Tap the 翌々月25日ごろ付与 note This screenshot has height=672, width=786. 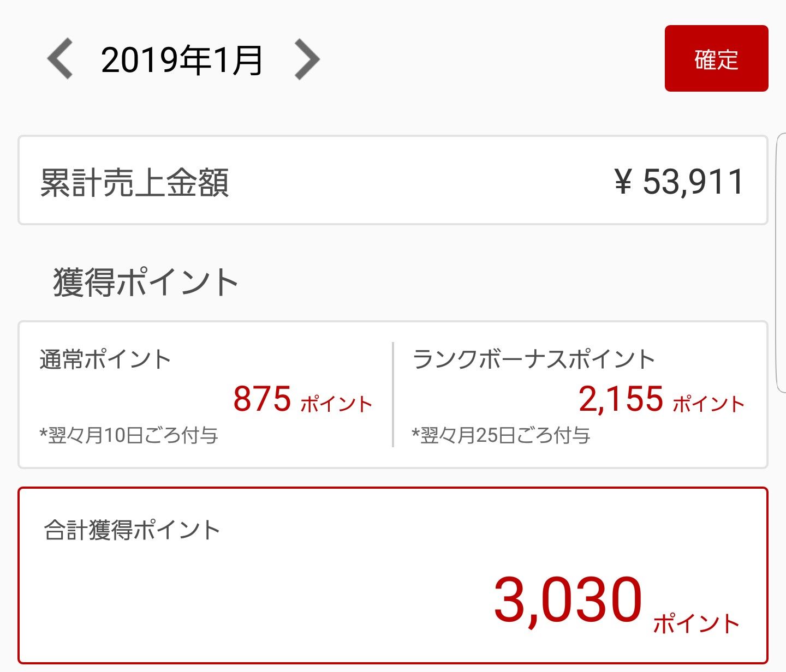pos(501,435)
